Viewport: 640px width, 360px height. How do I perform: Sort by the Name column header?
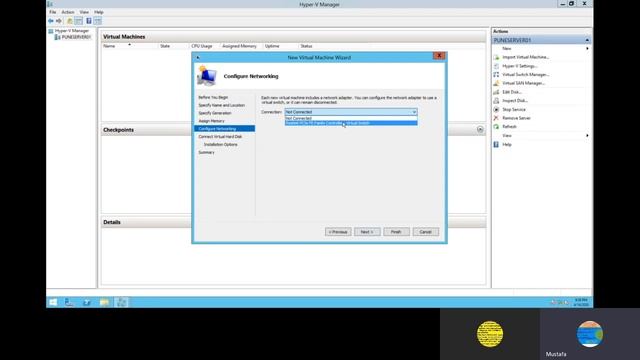coord(109,46)
